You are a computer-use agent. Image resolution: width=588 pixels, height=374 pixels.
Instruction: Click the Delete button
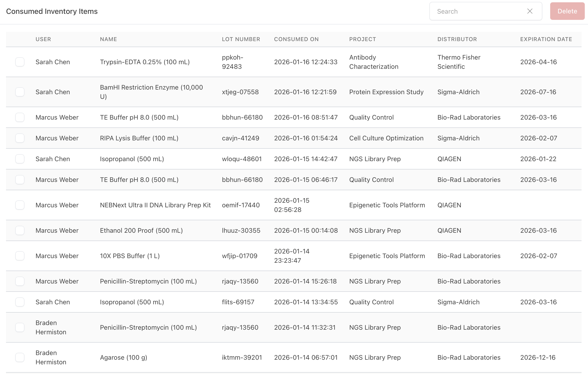point(567,11)
